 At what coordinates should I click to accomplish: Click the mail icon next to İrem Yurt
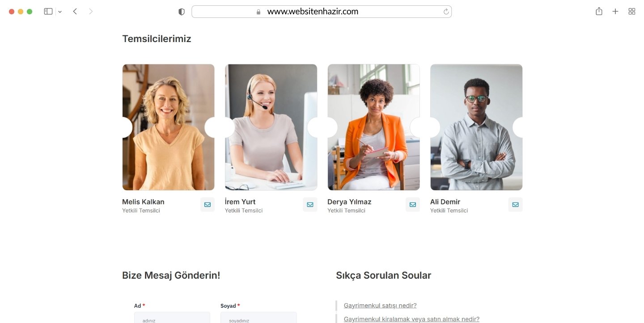(x=310, y=204)
